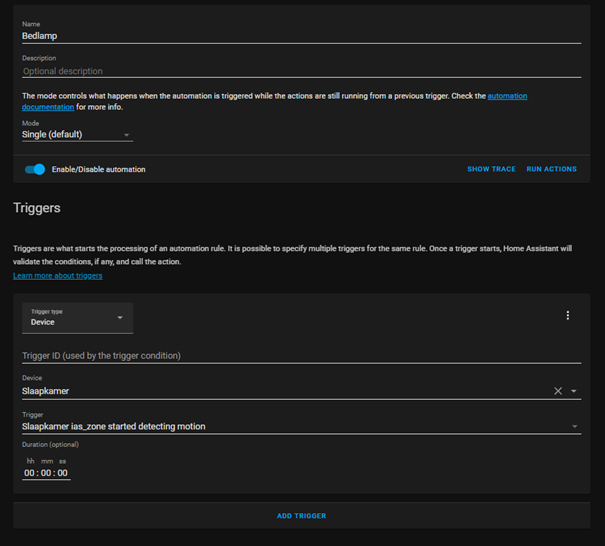This screenshot has width=605, height=546.
Task: Focus the Optional description field
Action: click(300, 71)
